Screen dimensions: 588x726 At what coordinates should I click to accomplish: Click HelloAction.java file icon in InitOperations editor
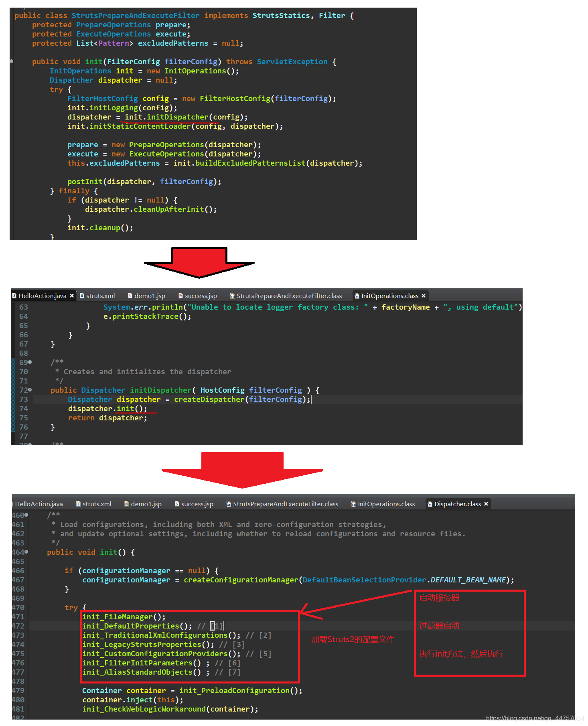[x=14, y=296]
